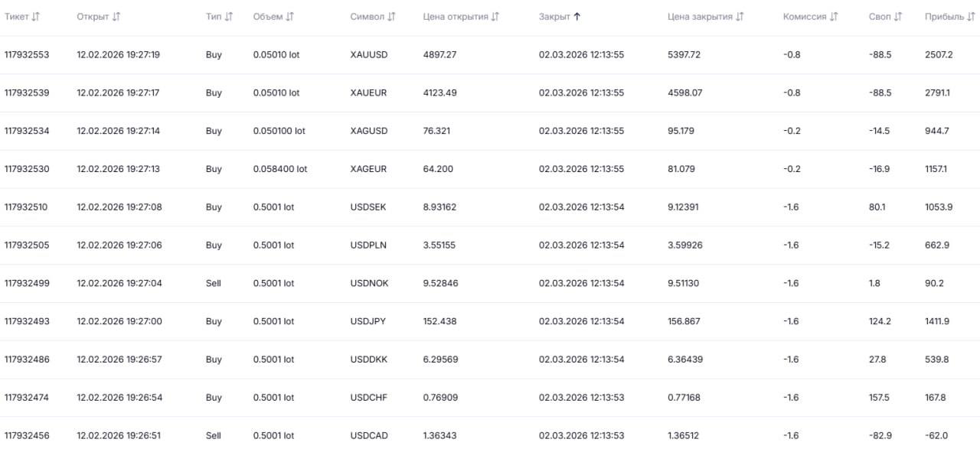Select the USDNOK Sell trade type cell
980x452 pixels.
(213, 283)
